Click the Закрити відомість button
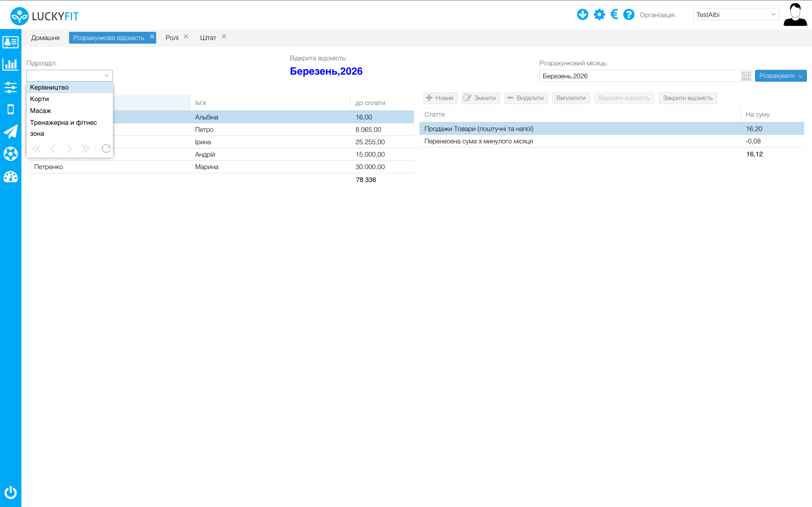Image resolution: width=812 pixels, height=507 pixels. [688, 98]
